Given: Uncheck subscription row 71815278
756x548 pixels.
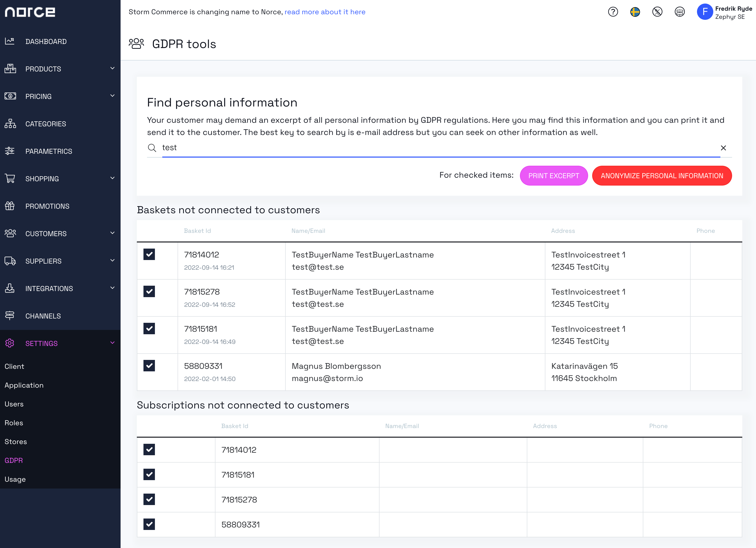Looking at the screenshot, I should [x=149, y=499].
